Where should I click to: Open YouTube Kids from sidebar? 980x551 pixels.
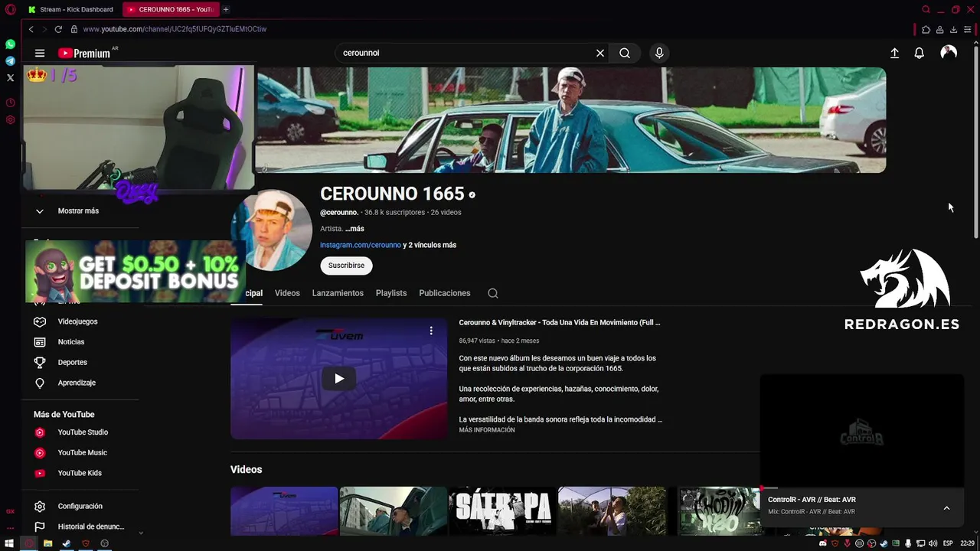point(80,473)
